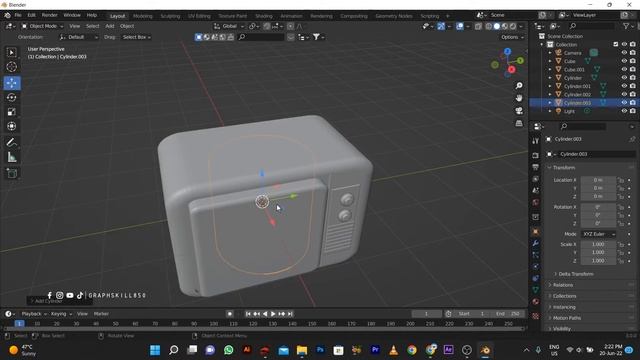Click the pan hand icon in the viewport
The image size is (640, 360).
click(519, 98)
